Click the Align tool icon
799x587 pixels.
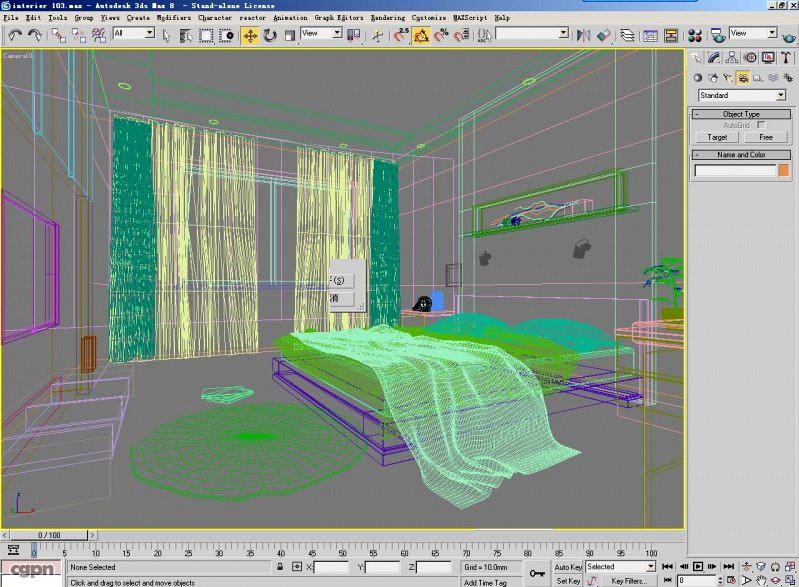603,35
